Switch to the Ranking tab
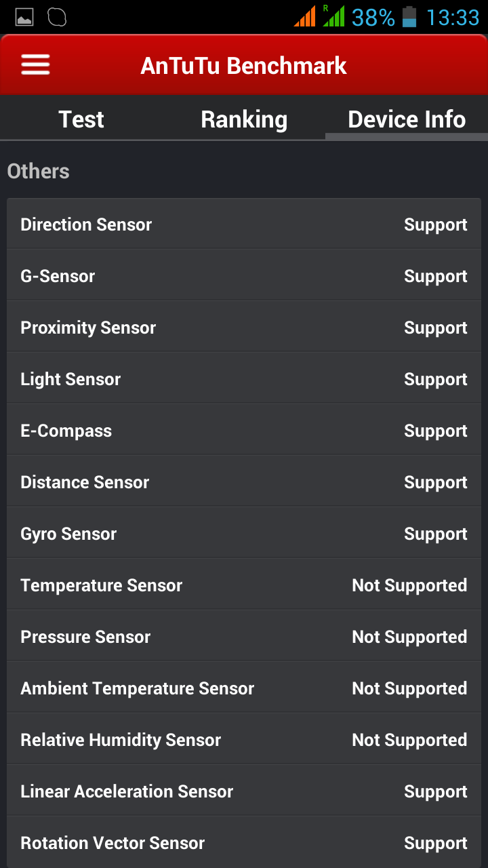Screen dimensions: 488x868 pos(244,119)
